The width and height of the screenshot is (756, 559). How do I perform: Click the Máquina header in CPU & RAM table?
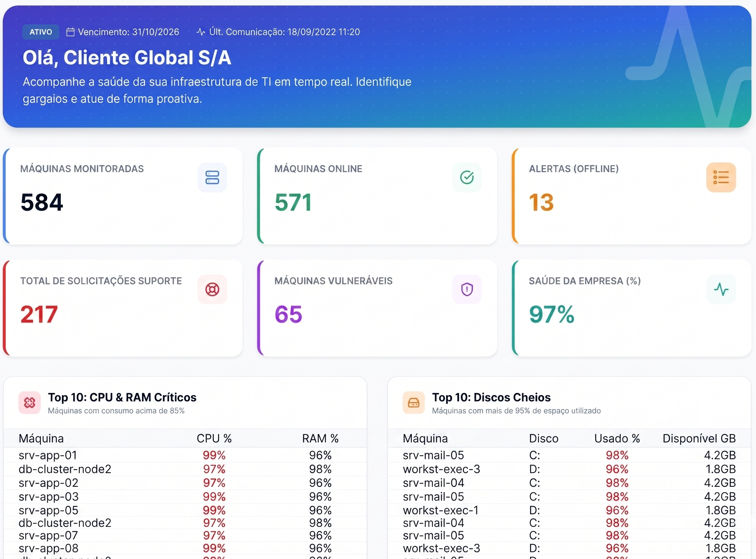tap(41, 439)
